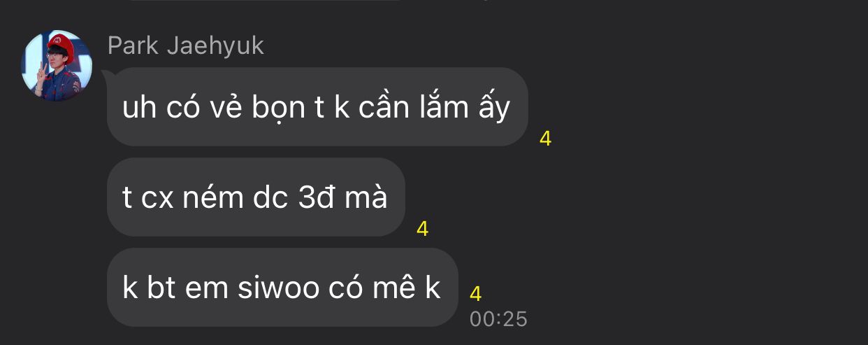Click the yellow 4 beside the second message
Screen dimensions: 868x345
click(x=422, y=229)
